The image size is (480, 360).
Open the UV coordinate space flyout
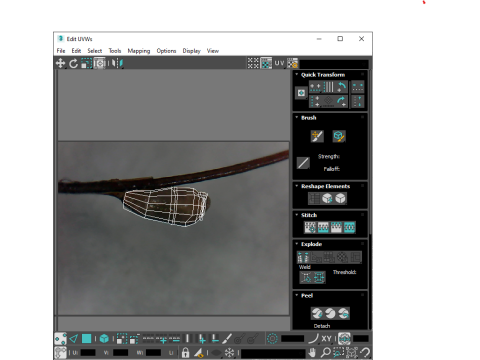(x=279, y=63)
